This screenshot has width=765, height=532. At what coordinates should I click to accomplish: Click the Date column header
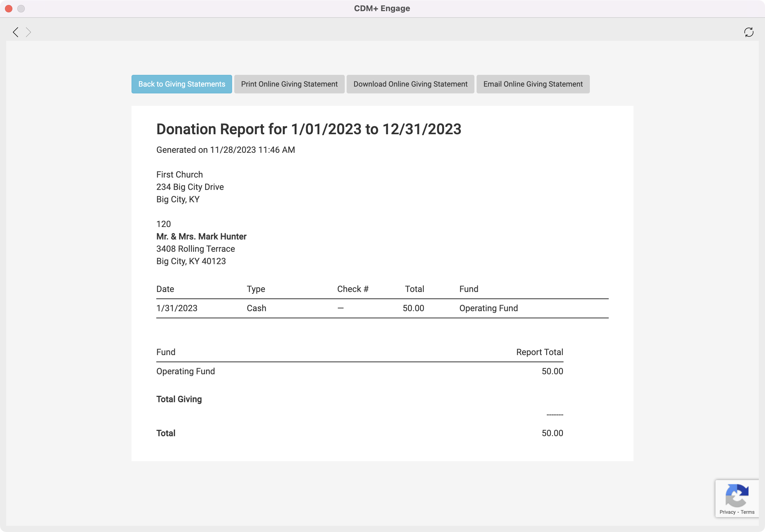click(x=165, y=289)
